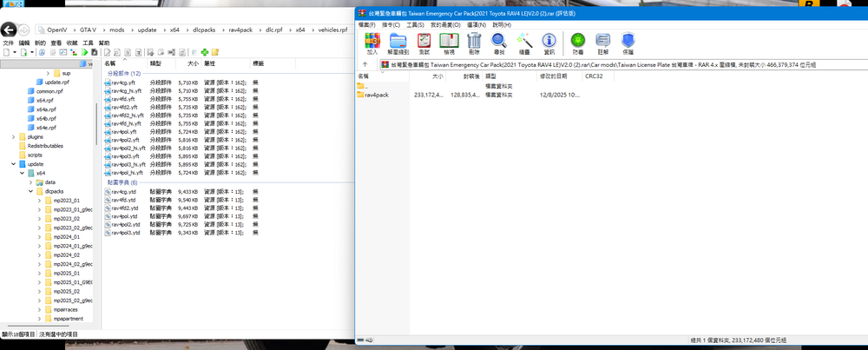The width and height of the screenshot is (868, 350).
Task: Sort WinRAR list by 修改的日期 column
Action: tap(560, 76)
